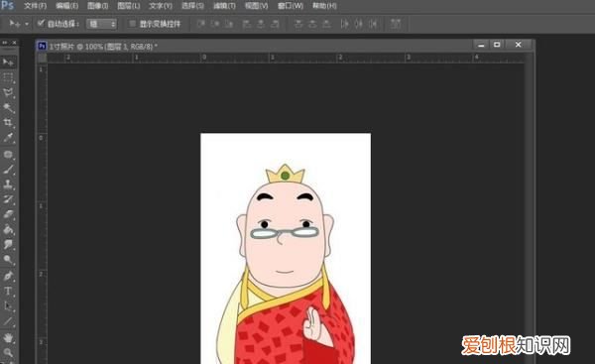This screenshot has height=364, width=595.
Task: Select the Horizontal Type tool
Action: coord(8,292)
